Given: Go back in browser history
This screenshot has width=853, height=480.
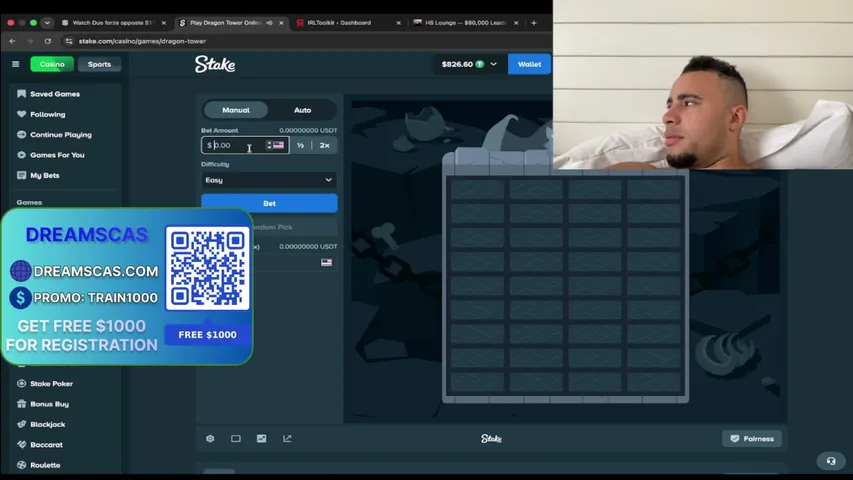Looking at the screenshot, I should (12, 41).
